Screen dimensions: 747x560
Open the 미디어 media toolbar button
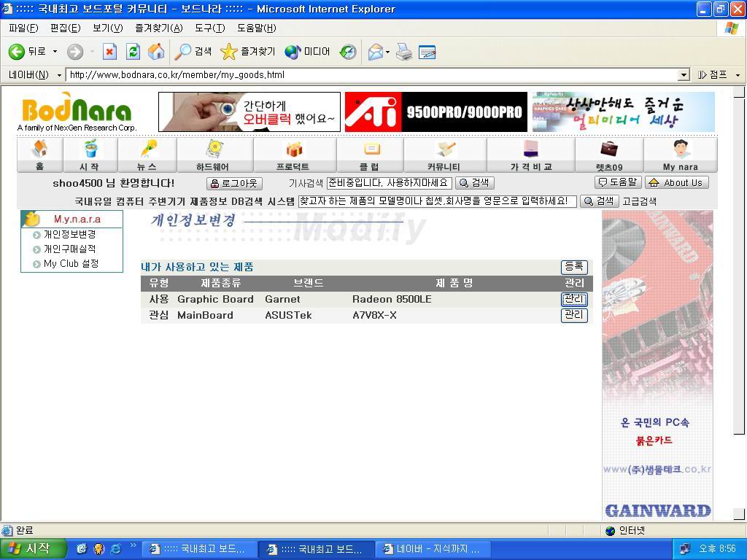click(307, 52)
